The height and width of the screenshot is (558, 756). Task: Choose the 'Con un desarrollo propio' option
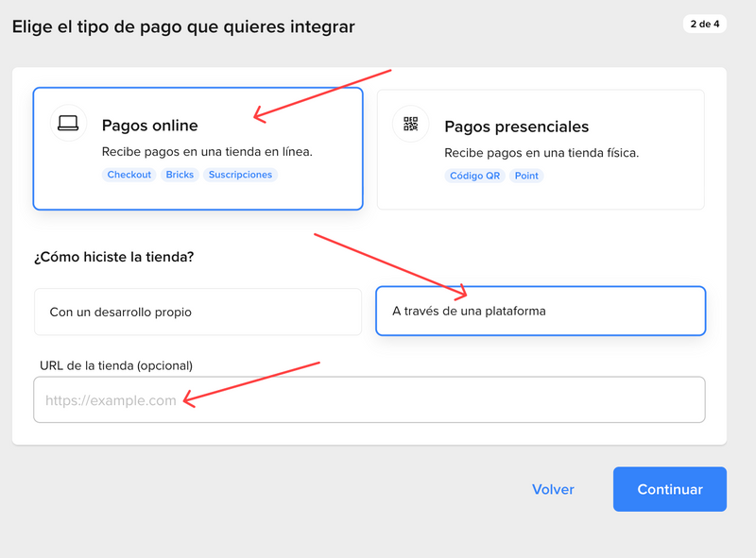[198, 312]
